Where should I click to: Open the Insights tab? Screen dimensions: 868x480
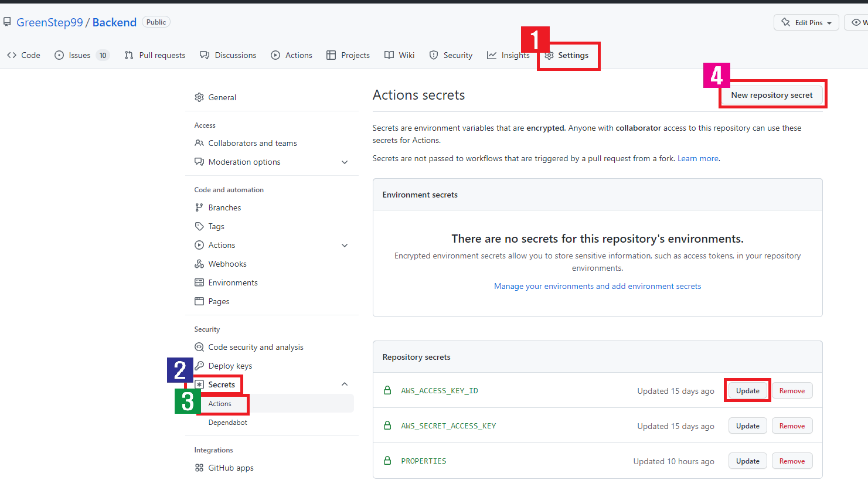click(508, 55)
